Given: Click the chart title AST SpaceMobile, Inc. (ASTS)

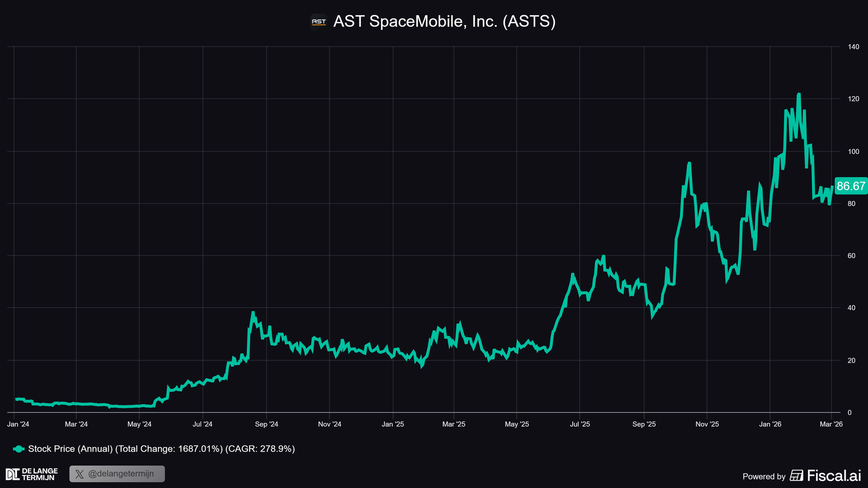Looking at the screenshot, I should [x=444, y=22].
